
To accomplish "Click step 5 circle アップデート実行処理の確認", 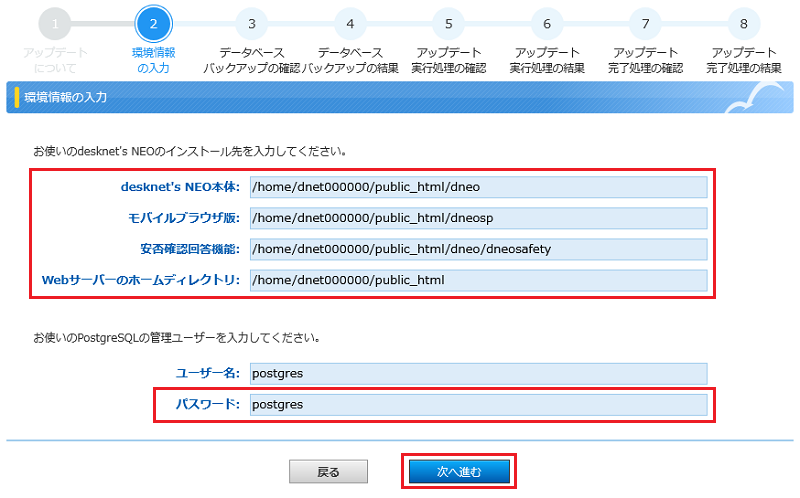I will 448,23.
